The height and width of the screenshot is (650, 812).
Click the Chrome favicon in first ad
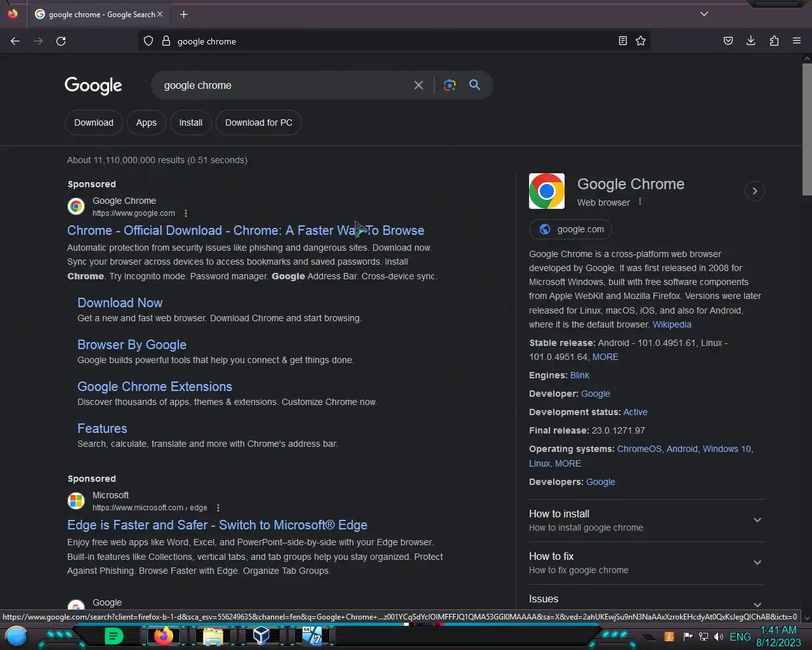point(76,206)
